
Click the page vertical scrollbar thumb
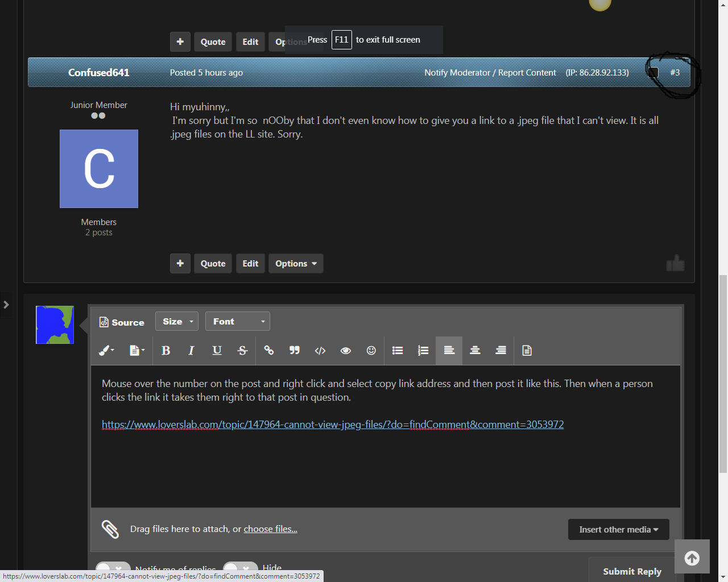pyautogui.click(x=723, y=373)
